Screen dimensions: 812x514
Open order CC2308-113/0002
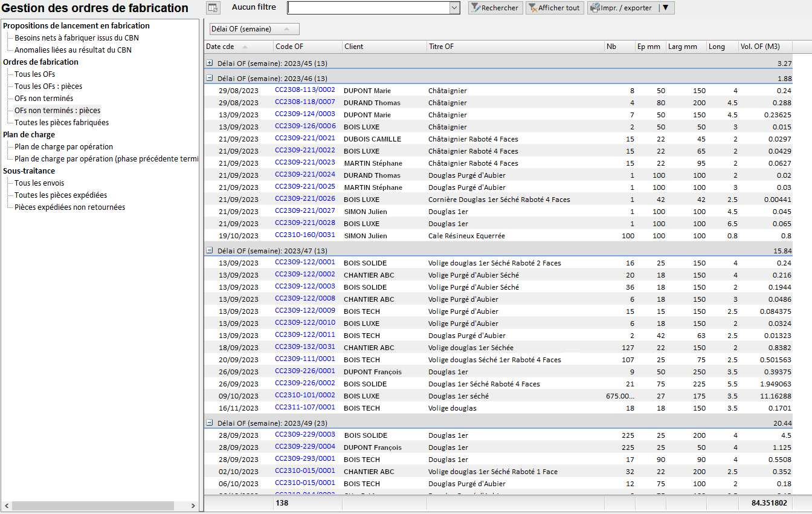point(305,89)
